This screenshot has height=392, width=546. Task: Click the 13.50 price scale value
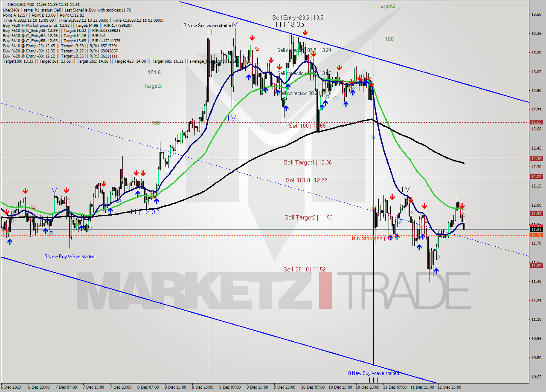click(536, 14)
